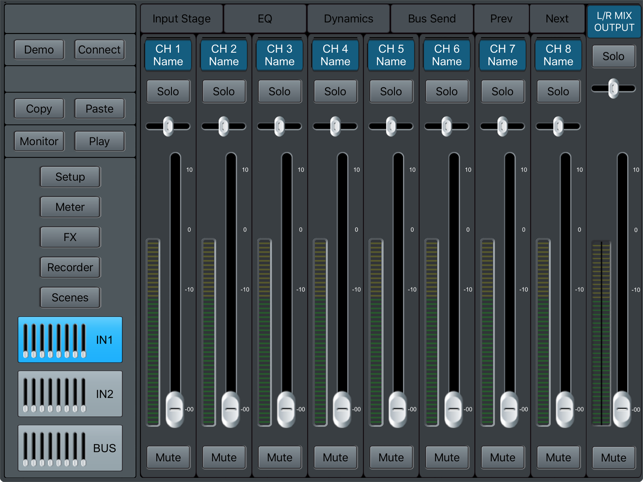
Task: Toggle Solo on CH 7
Action: point(503,91)
